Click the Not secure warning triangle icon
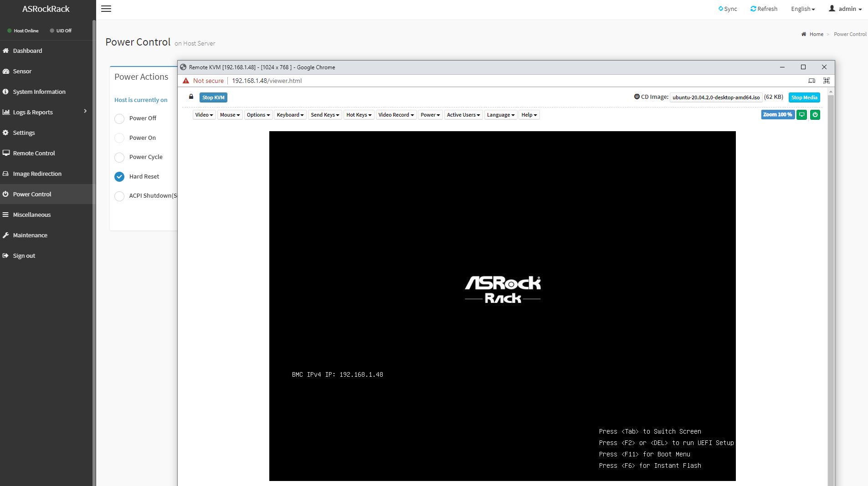The image size is (868, 486). (x=186, y=81)
